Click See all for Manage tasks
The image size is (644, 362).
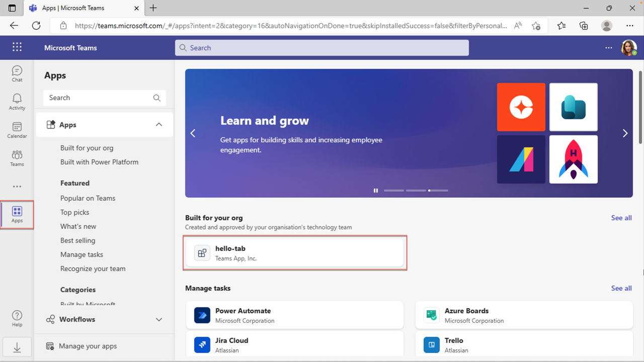point(621,288)
